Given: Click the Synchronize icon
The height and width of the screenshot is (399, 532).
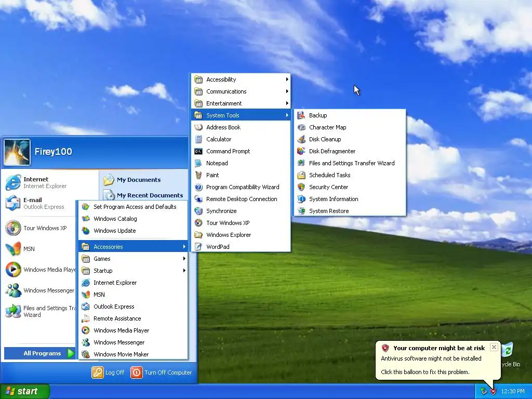Looking at the screenshot, I should [x=198, y=211].
